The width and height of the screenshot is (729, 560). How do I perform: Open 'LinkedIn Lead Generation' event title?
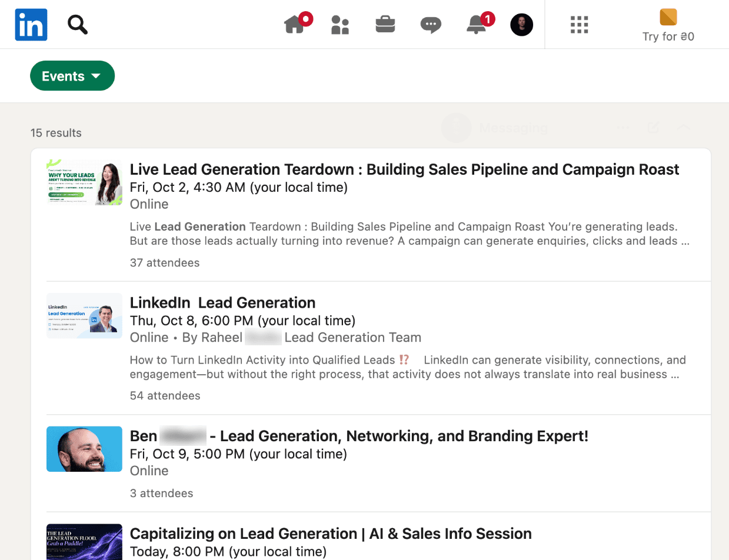click(223, 303)
